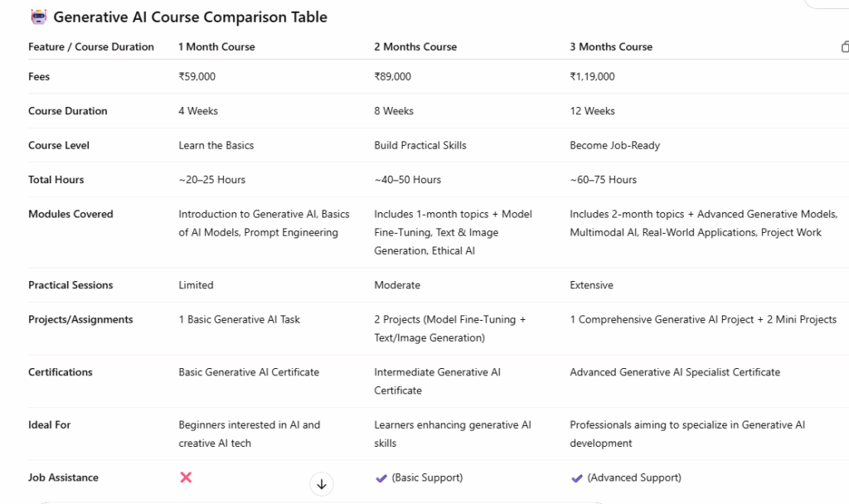Click the Advanced Generative AI Specialist Certificate text

(x=675, y=372)
